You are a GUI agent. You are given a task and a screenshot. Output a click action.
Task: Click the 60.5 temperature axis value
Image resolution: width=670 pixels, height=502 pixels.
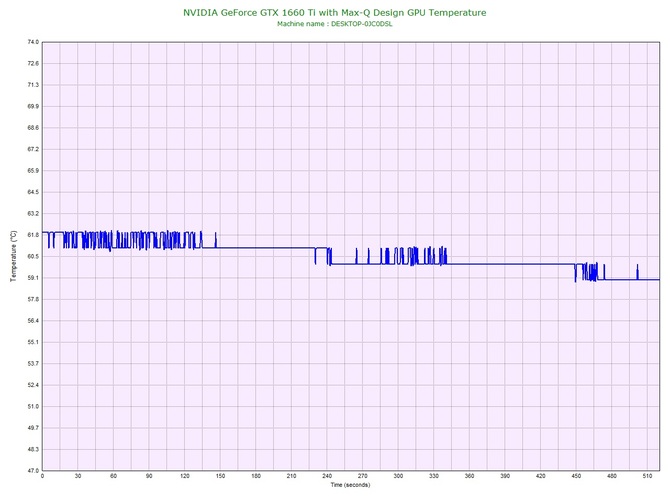33,256
